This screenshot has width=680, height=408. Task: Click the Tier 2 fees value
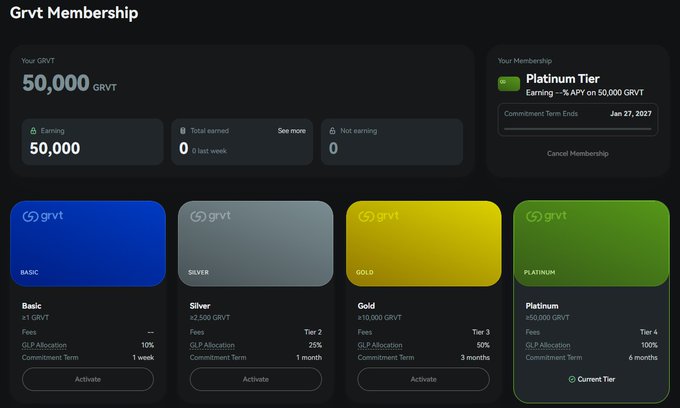[x=313, y=332]
